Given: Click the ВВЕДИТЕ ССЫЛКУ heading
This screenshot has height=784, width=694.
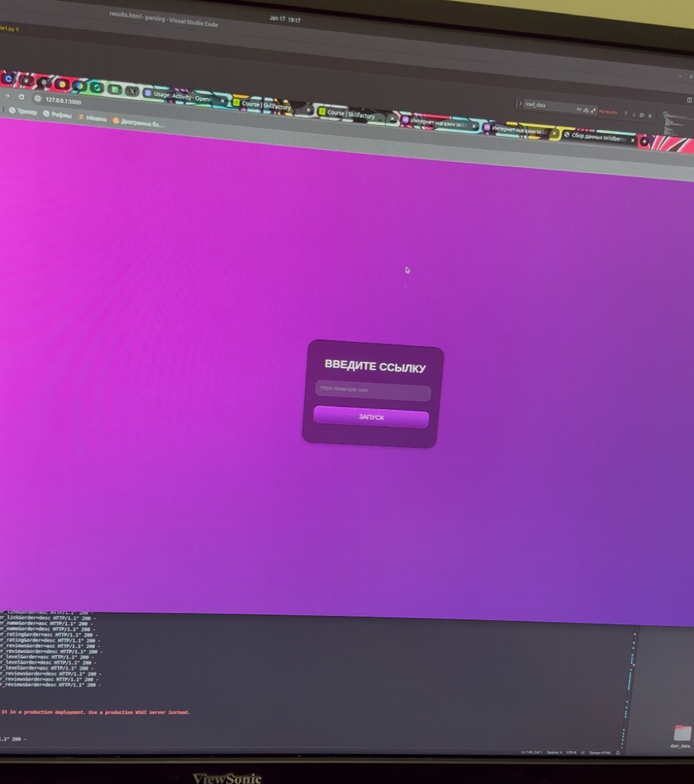Looking at the screenshot, I should pyautogui.click(x=375, y=365).
